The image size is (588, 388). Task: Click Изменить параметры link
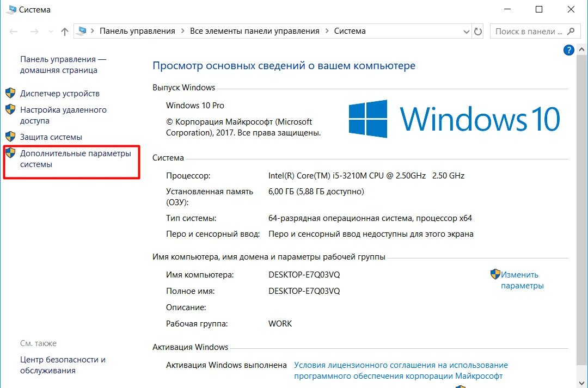point(522,280)
